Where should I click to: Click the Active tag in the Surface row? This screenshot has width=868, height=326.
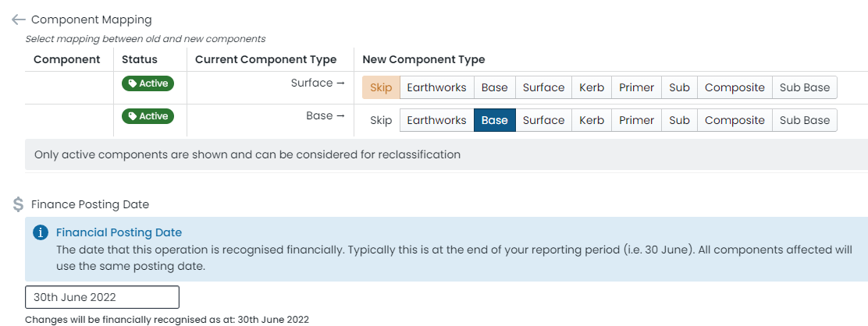(x=148, y=83)
